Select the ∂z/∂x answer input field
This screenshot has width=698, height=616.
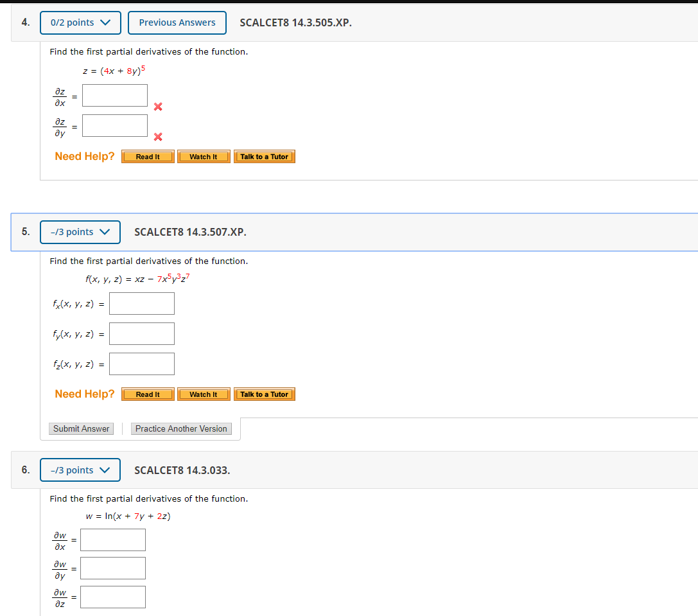(x=114, y=95)
